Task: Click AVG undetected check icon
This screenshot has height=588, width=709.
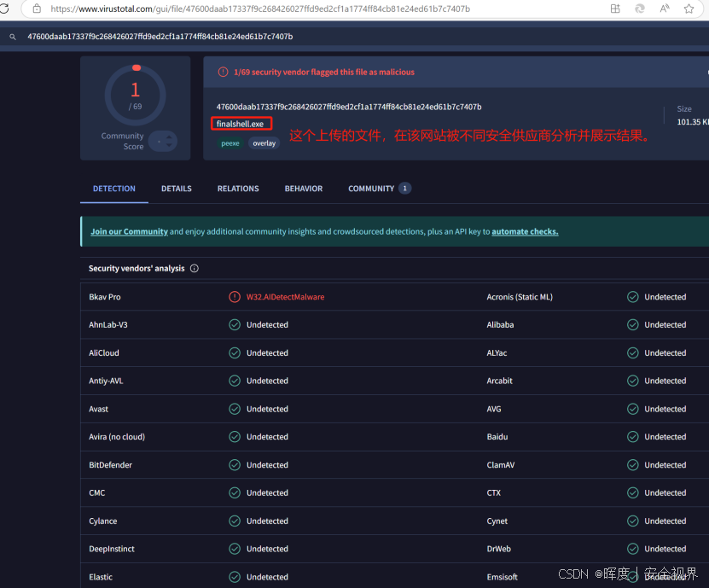Action: coord(633,409)
